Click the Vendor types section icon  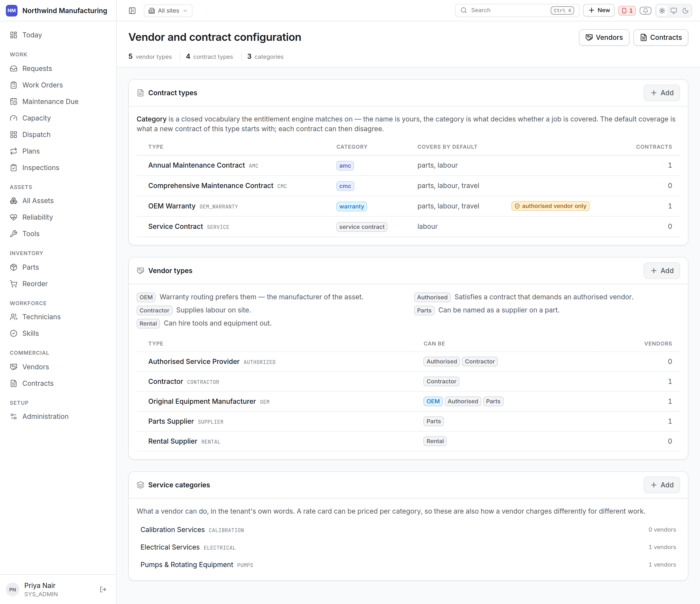coord(140,271)
